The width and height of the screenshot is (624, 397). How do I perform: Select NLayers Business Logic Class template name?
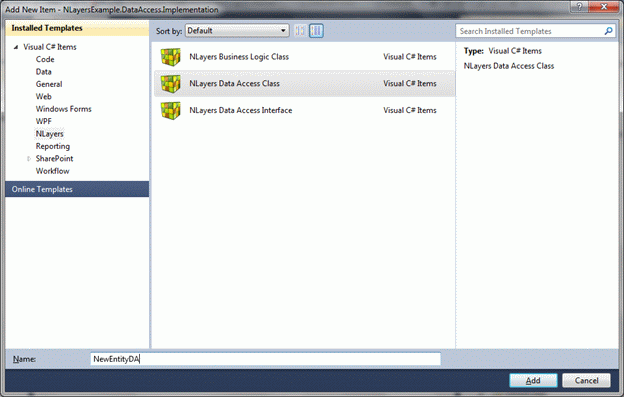(x=239, y=57)
